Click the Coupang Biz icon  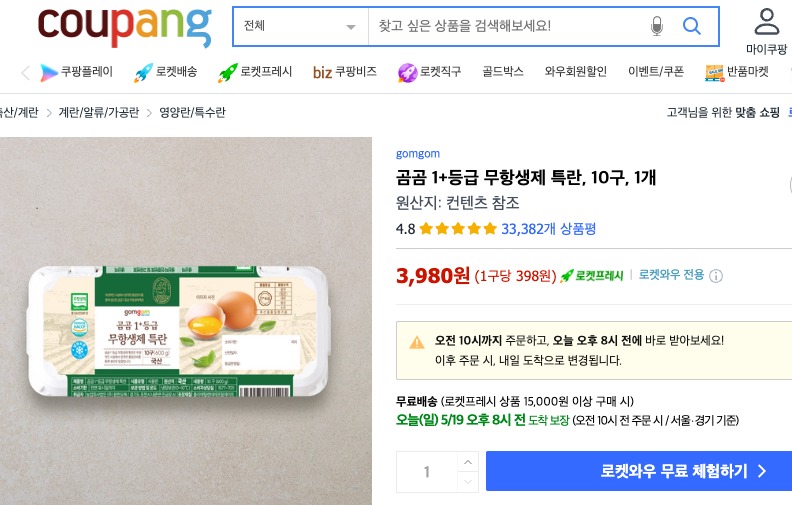322,72
